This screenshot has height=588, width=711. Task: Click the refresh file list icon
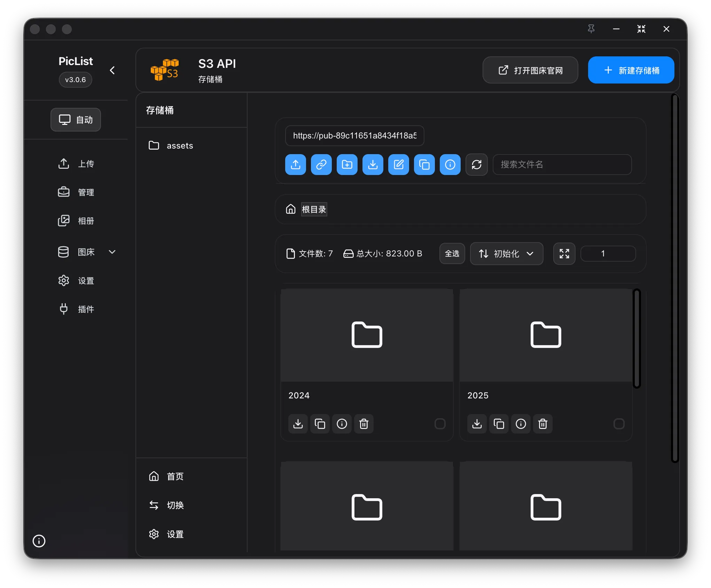[476, 165]
